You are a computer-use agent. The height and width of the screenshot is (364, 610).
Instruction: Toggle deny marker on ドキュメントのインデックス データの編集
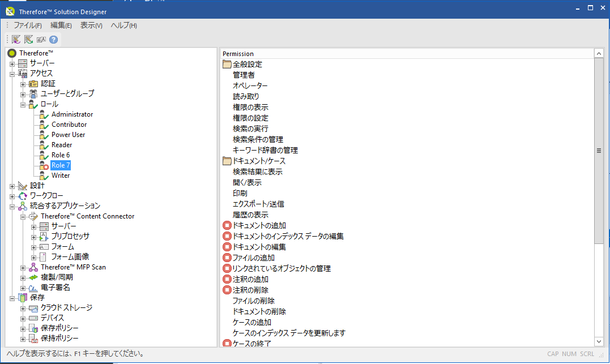click(227, 236)
